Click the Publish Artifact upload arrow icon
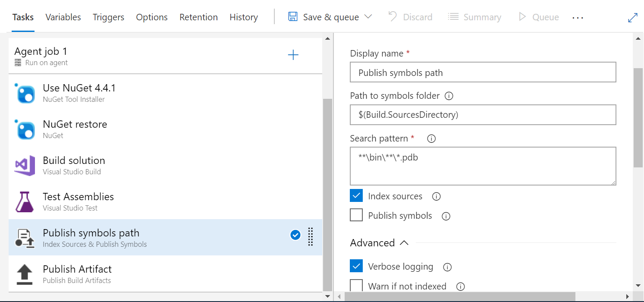Image resolution: width=644 pixels, height=302 pixels. pos(25,274)
